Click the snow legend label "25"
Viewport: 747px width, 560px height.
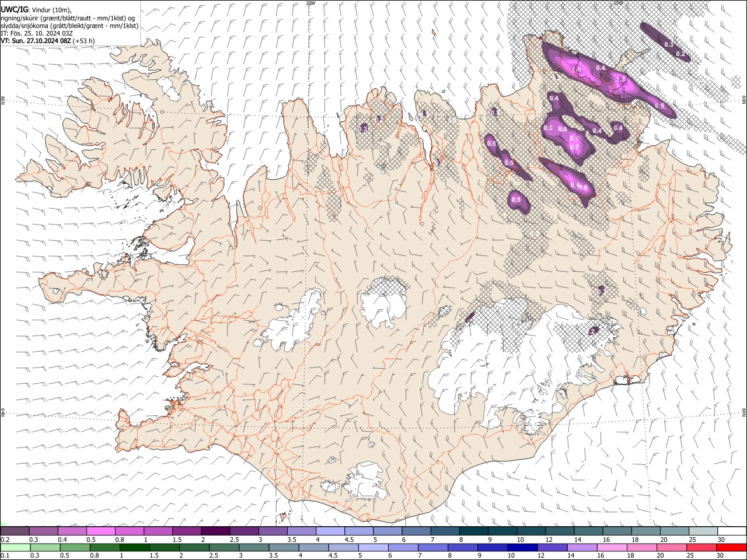tap(693, 540)
